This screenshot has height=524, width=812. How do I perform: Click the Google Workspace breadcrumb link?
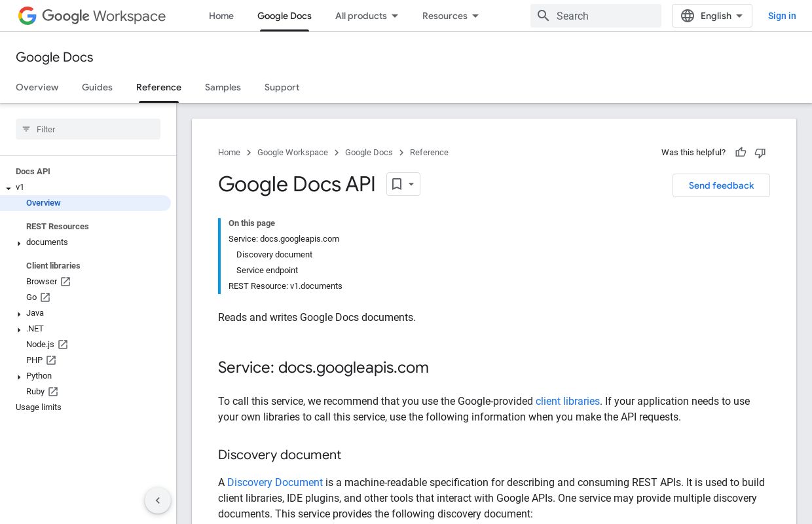click(x=293, y=153)
